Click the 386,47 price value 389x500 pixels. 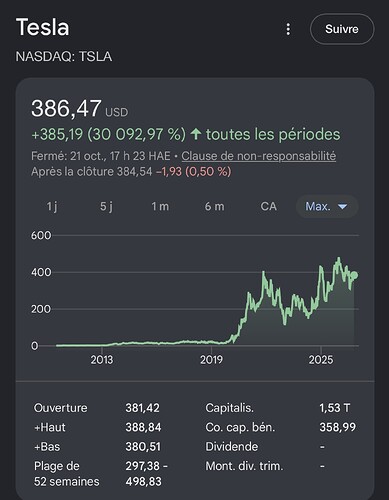[66, 108]
